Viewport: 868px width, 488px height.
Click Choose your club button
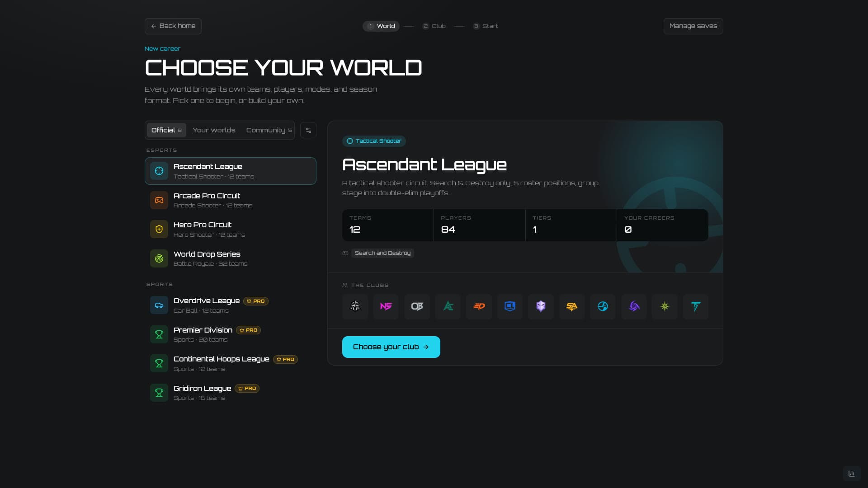[391, 347]
